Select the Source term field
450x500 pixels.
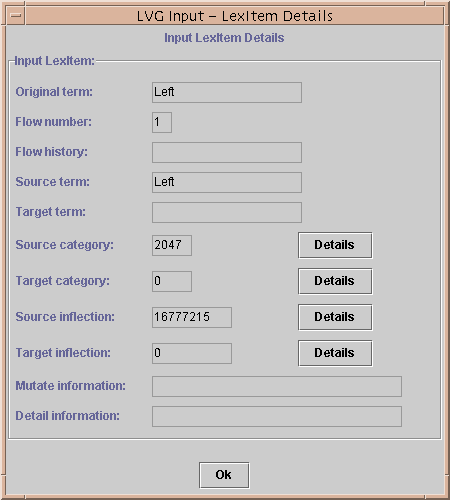click(227, 182)
